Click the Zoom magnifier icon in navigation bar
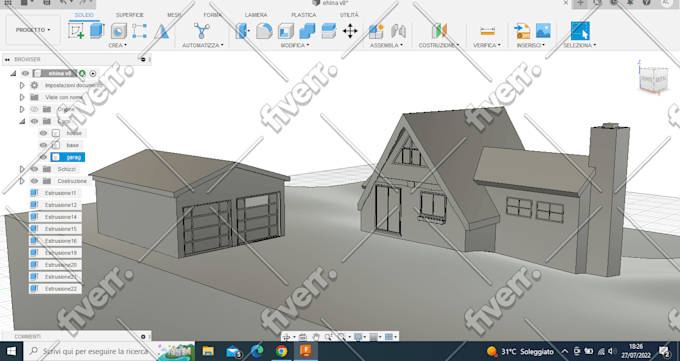The height and width of the screenshot is (361, 680). [328, 337]
